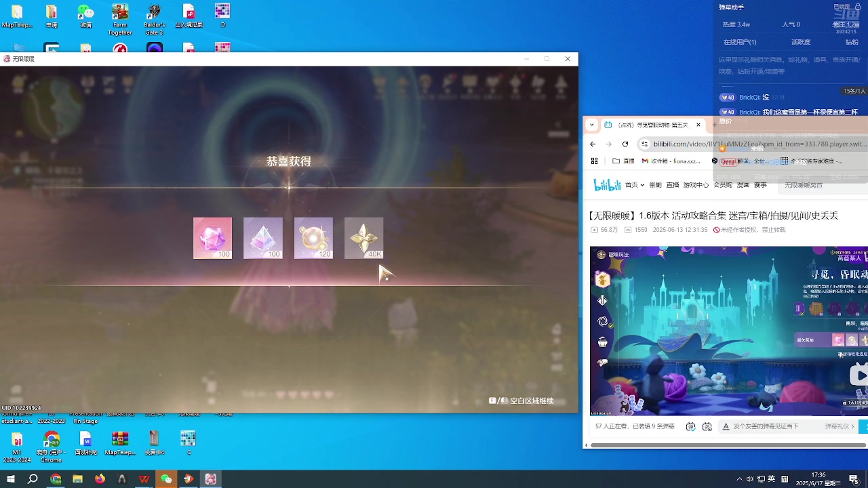Open the Gmail 收件箱 bookmark
868x488 pixels.
[671, 161]
